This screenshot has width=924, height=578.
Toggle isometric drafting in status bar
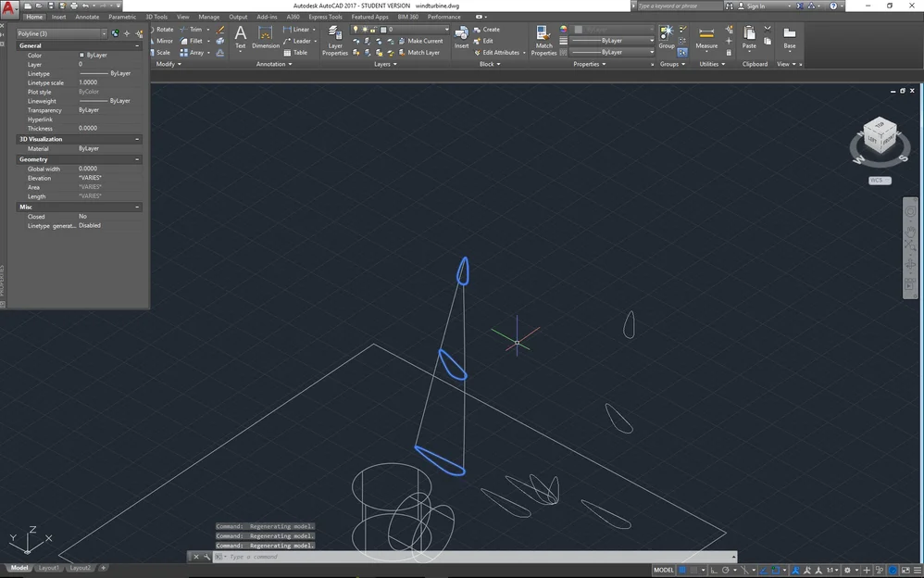(745, 571)
